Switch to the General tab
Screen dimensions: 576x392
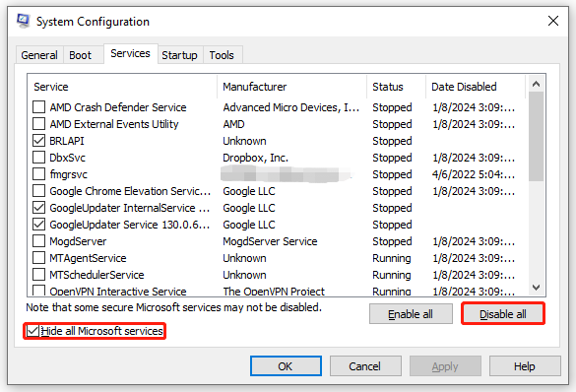pyautogui.click(x=39, y=55)
